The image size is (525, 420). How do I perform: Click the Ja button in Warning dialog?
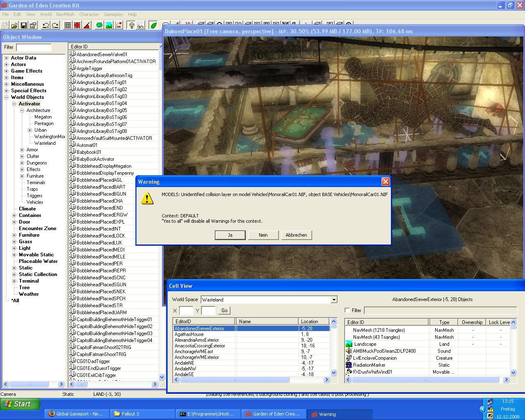230,235
